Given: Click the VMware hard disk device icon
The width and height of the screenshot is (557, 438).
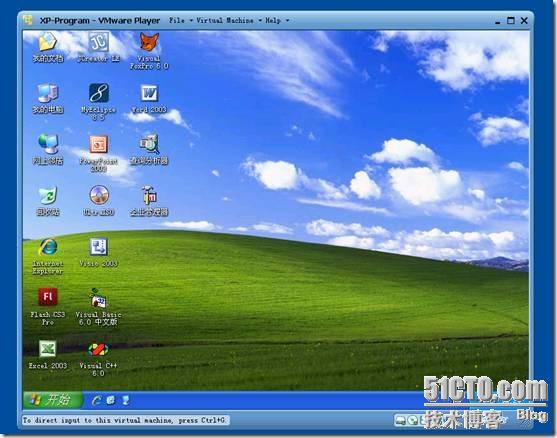Looking at the screenshot, I should pos(400,421).
